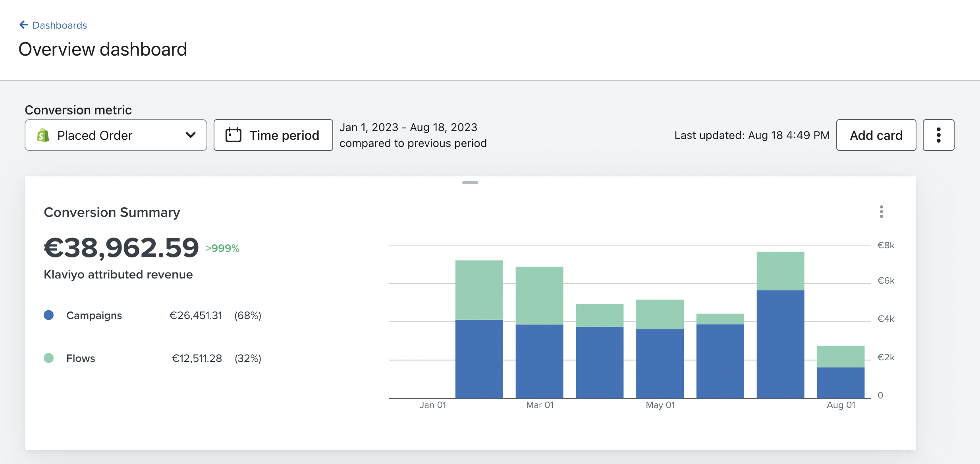Click the Flows legend label
Screen dimensions: 980x464
click(x=81, y=358)
